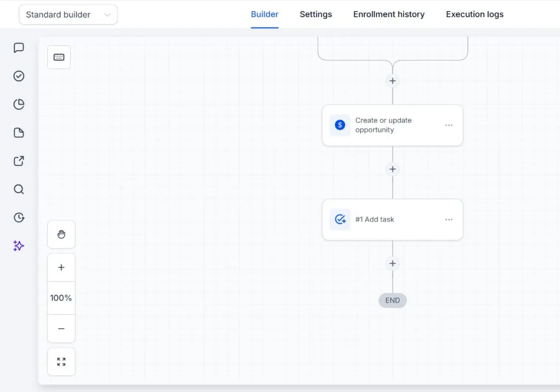Zoom in with the plus button
Screen dimensions: 560x392
pyautogui.click(x=61, y=268)
